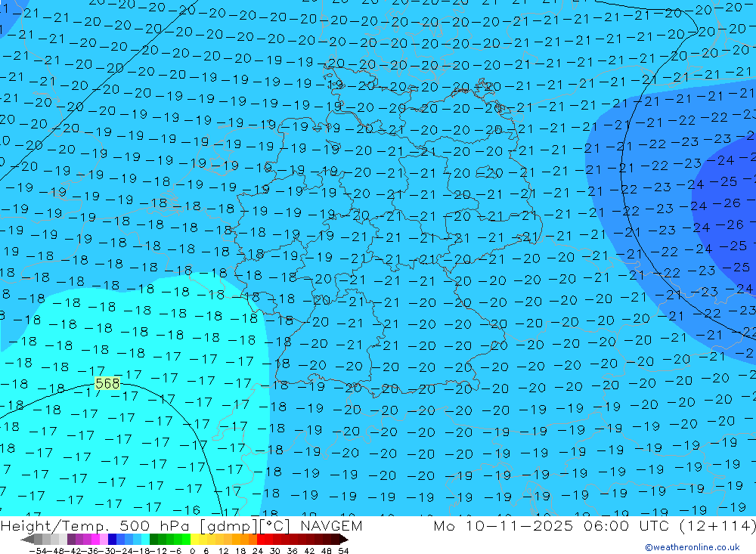Click the gray left arrow end of the color scale
756x554 pixels.
tap(27, 539)
